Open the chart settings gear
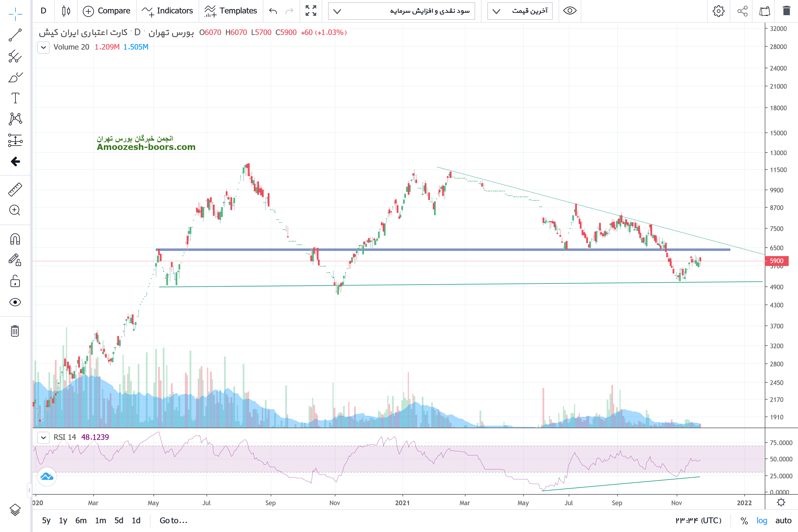 click(718, 11)
